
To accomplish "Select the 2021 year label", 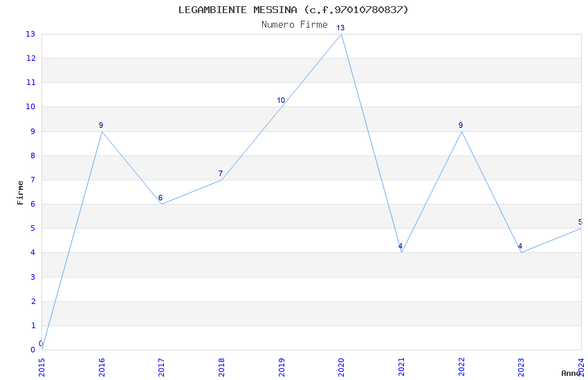I will (401, 368).
